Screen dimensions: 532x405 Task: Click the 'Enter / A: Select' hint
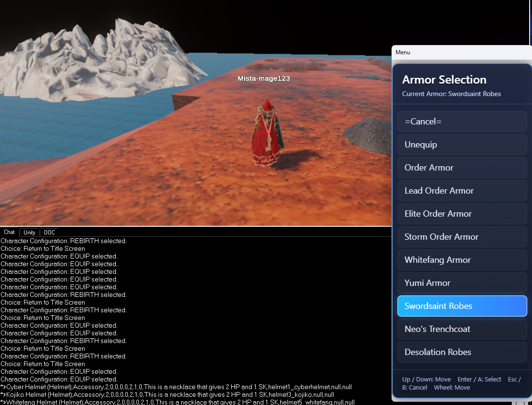(x=479, y=379)
